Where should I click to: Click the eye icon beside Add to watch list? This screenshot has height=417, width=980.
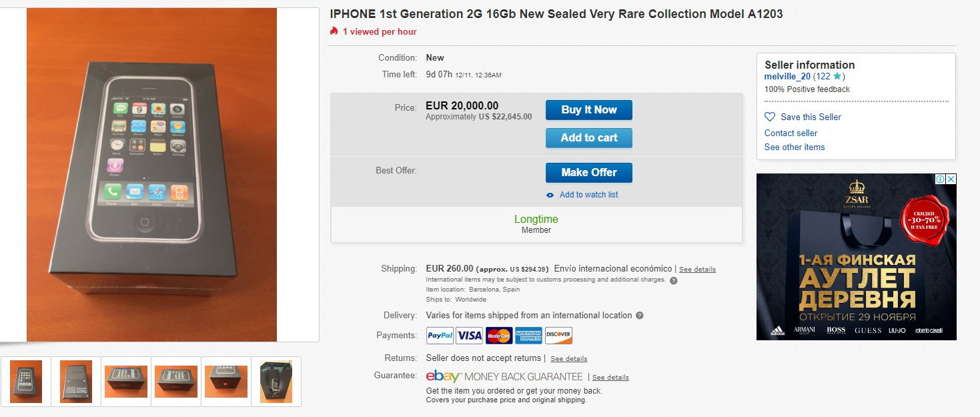[x=550, y=195]
